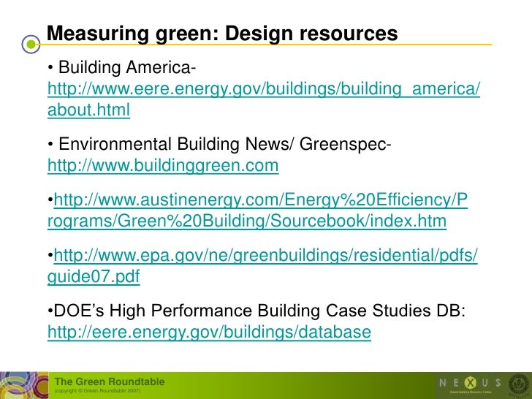Click the NEXUS logo in the footer
The width and height of the screenshot is (532, 399).
(470, 384)
